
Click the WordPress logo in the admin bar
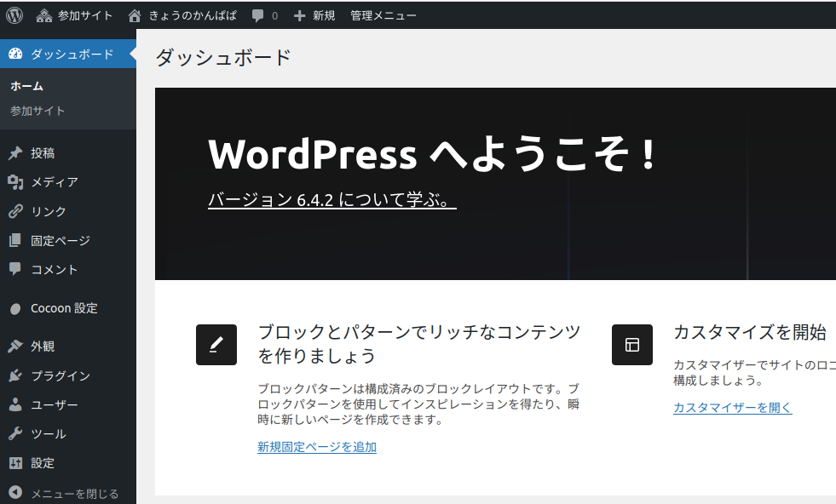click(x=14, y=14)
